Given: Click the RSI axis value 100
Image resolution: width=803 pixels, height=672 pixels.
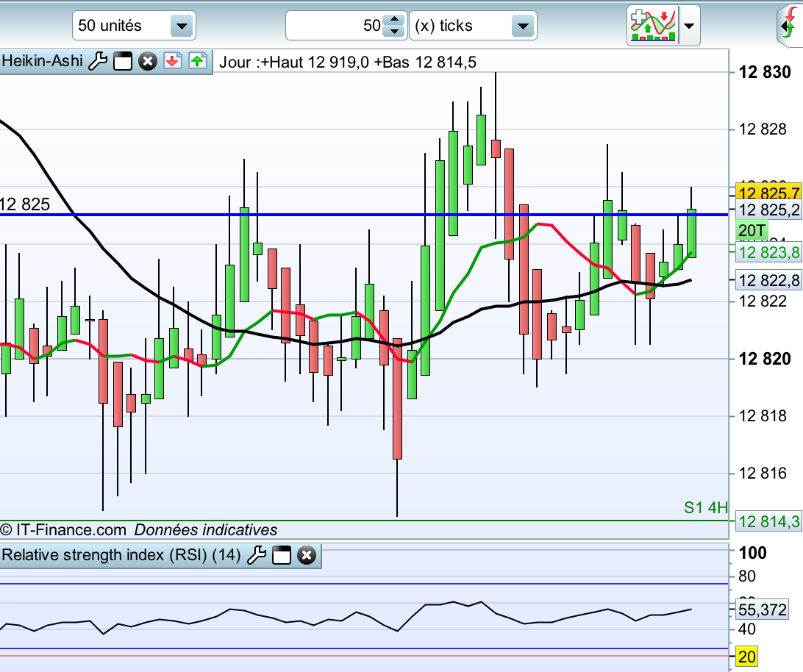Looking at the screenshot, I should [752, 553].
